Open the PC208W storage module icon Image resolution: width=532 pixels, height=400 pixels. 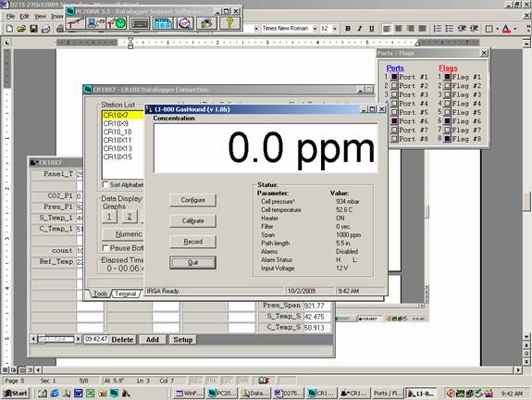coord(206,23)
